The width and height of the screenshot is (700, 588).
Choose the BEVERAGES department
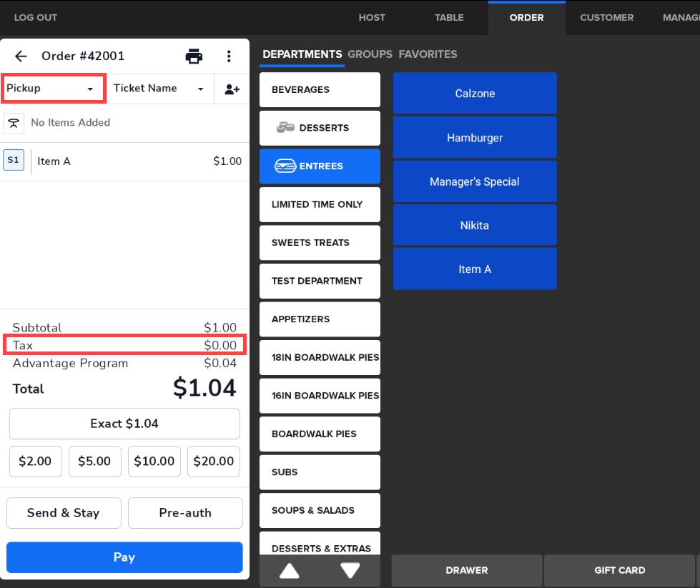pyautogui.click(x=320, y=90)
